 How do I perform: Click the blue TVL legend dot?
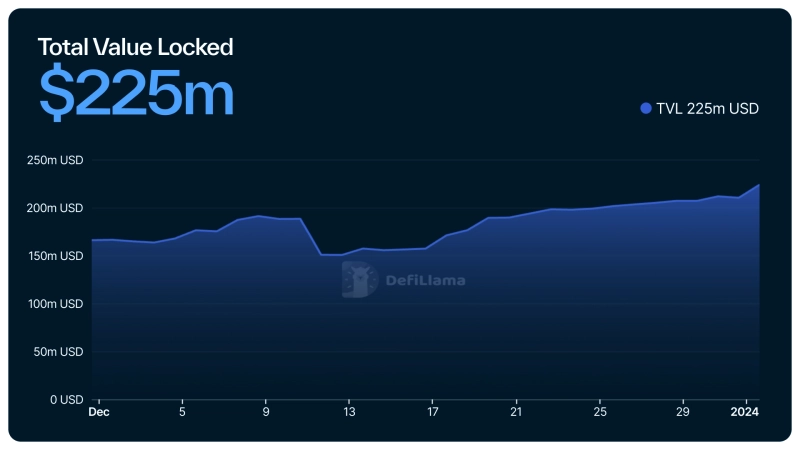pyautogui.click(x=645, y=108)
